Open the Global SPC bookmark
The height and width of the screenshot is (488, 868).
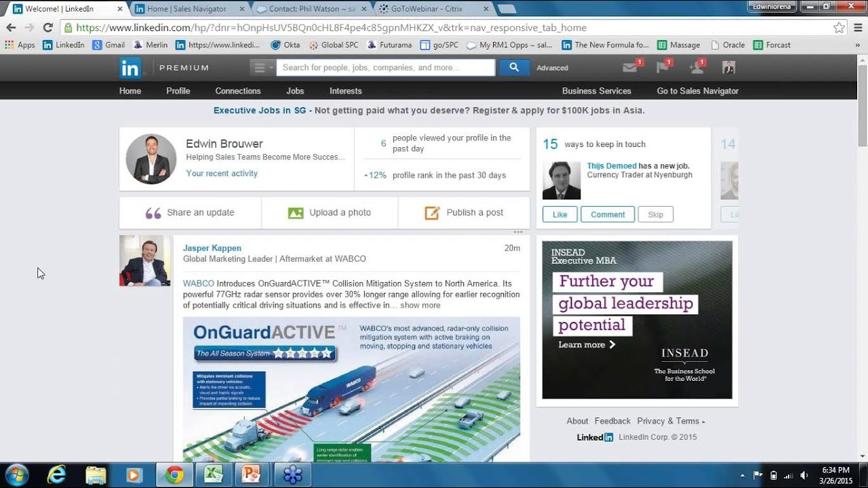coord(334,45)
